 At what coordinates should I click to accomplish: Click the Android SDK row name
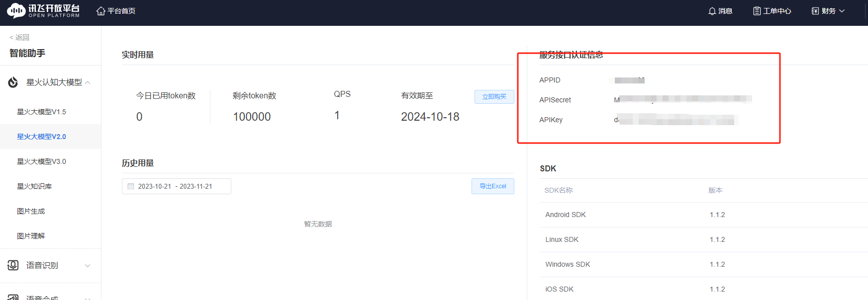pos(566,215)
